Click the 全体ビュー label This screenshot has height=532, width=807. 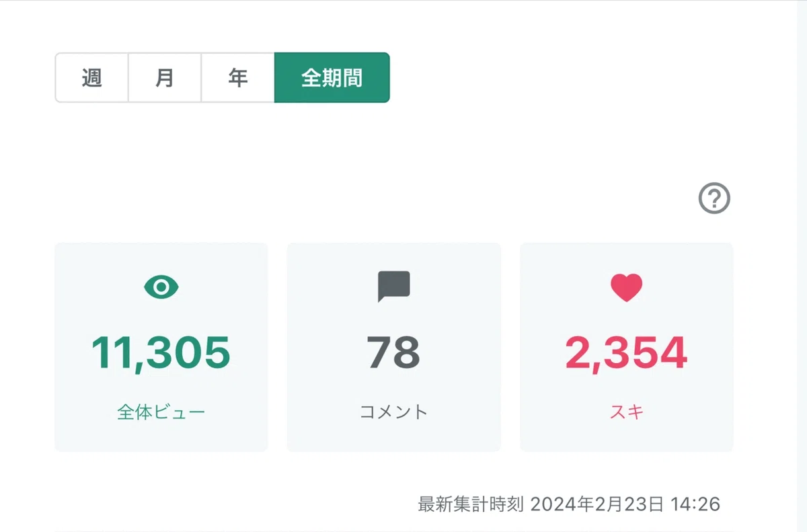(161, 412)
